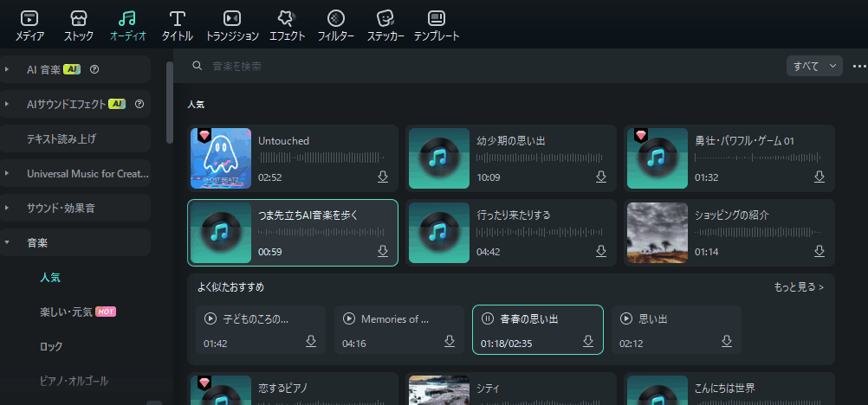Play the Memories of... recommended track

349,318
